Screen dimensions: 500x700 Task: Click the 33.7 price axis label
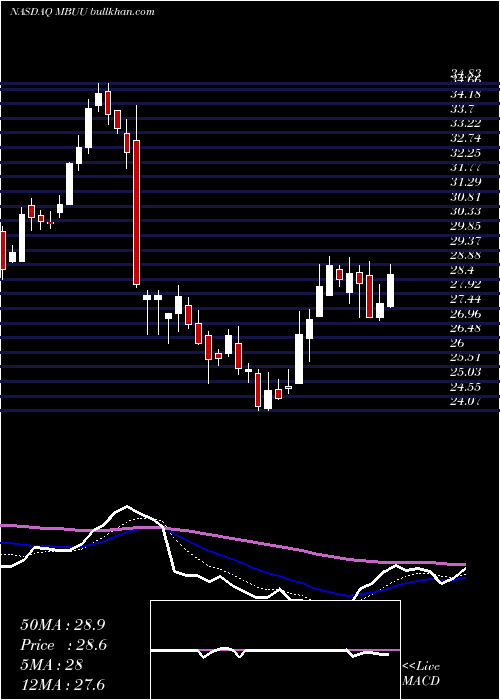pos(462,109)
